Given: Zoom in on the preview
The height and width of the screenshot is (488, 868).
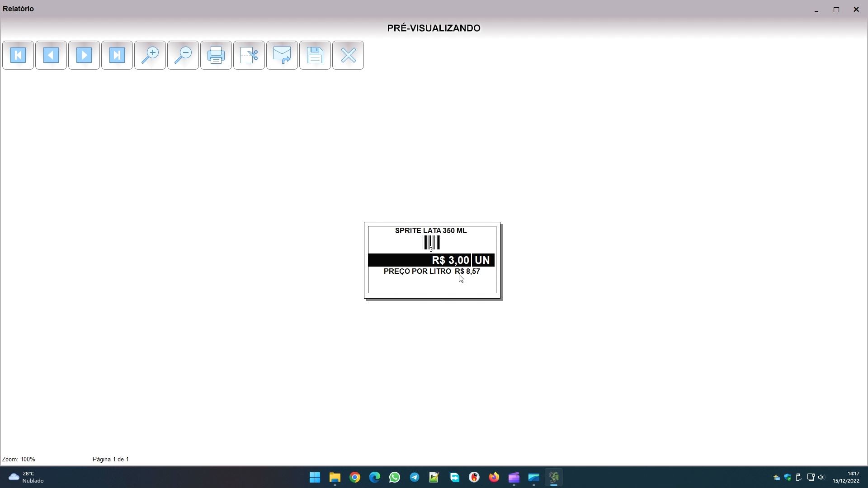Looking at the screenshot, I should pyautogui.click(x=150, y=55).
